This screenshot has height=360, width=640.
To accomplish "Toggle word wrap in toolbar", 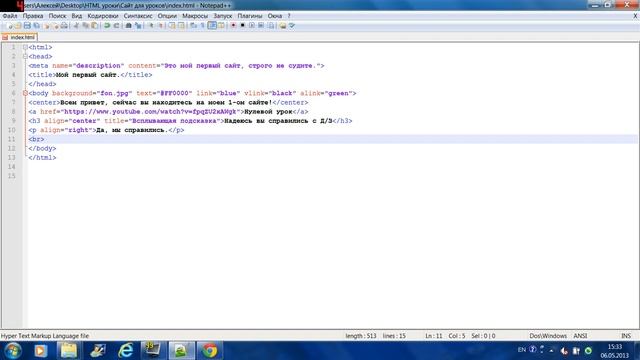I will click(x=193, y=26).
